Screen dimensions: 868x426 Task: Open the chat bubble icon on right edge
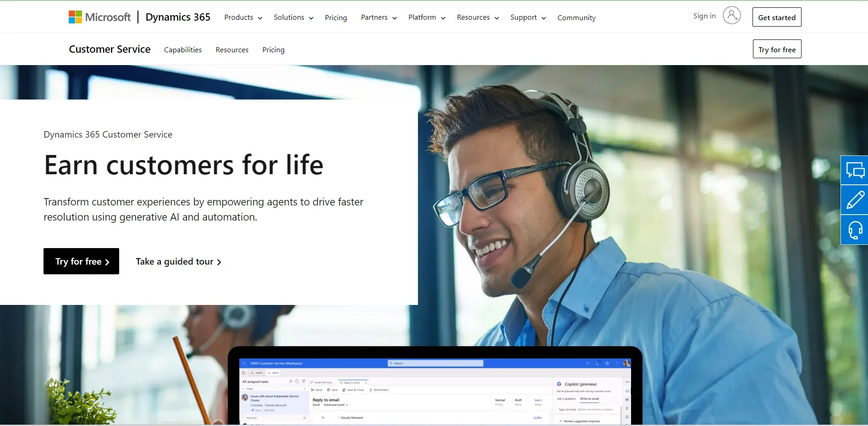855,170
